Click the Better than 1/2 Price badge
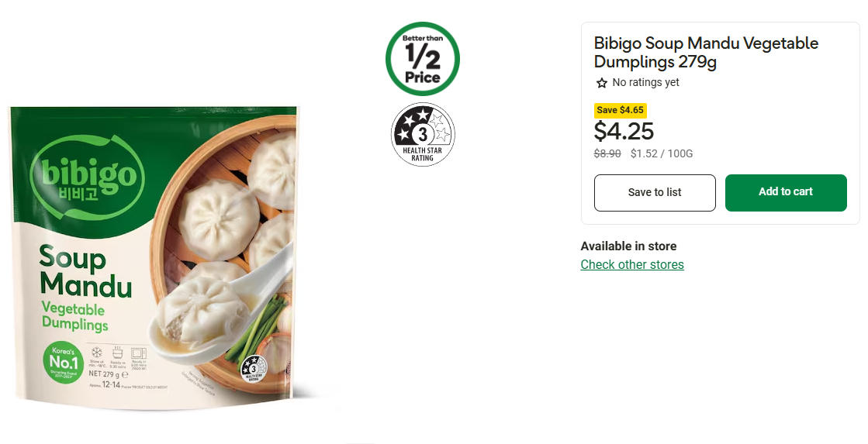Viewport: 868px width, 444px height. click(x=423, y=60)
